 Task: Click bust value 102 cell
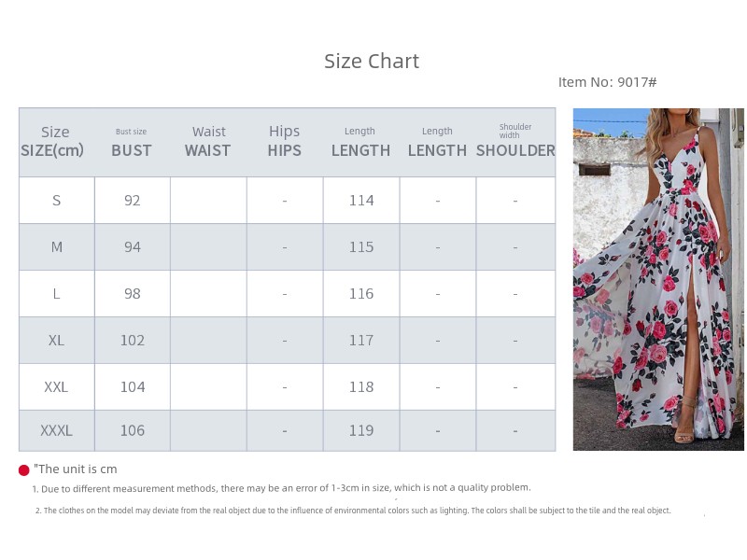tap(133, 341)
